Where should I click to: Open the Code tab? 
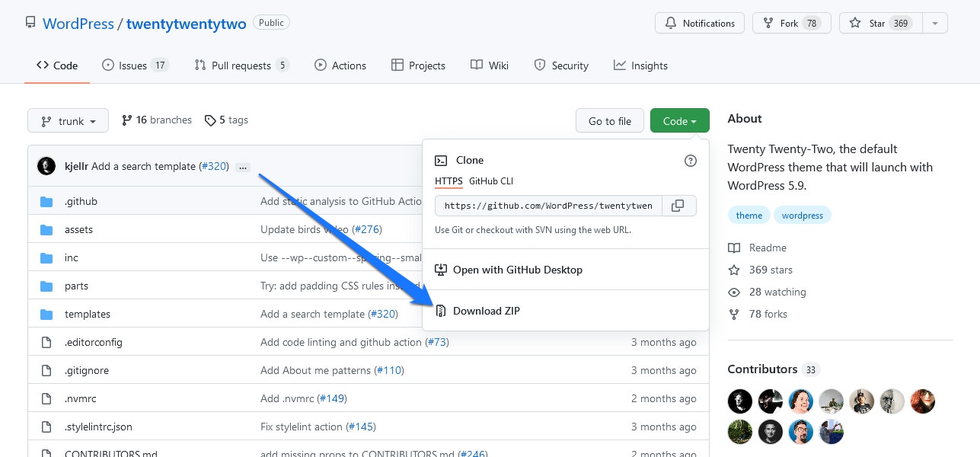pos(57,66)
